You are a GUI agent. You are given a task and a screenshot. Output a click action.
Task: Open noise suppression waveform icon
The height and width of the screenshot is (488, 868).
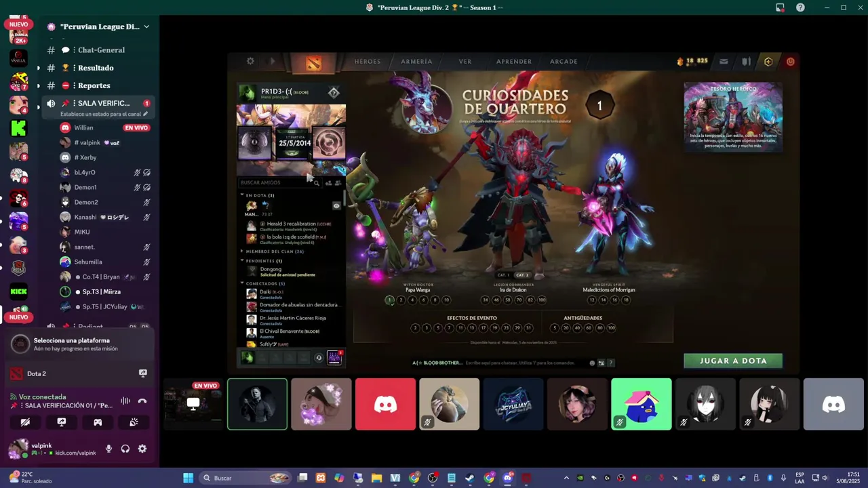point(125,401)
